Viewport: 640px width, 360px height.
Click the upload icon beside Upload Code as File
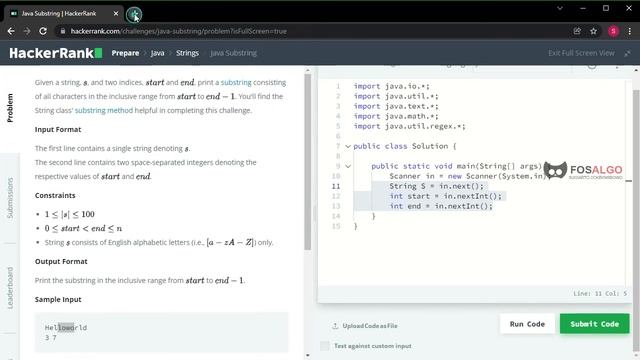tap(335, 326)
